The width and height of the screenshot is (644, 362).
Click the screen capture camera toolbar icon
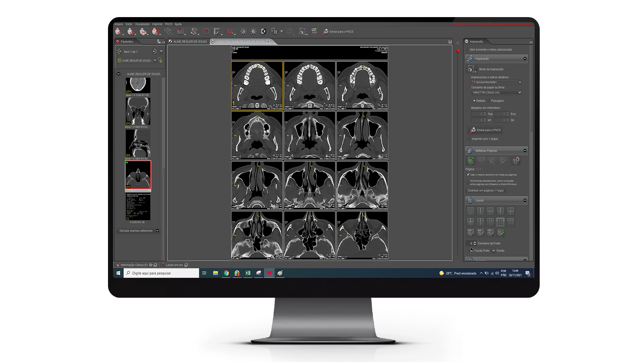(x=275, y=32)
